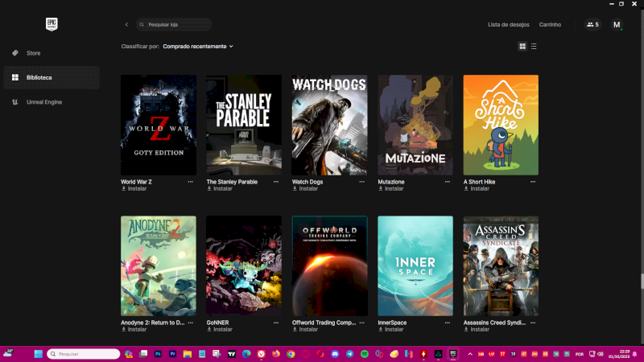Open the M profile avatar menu

tap(617, 25)
